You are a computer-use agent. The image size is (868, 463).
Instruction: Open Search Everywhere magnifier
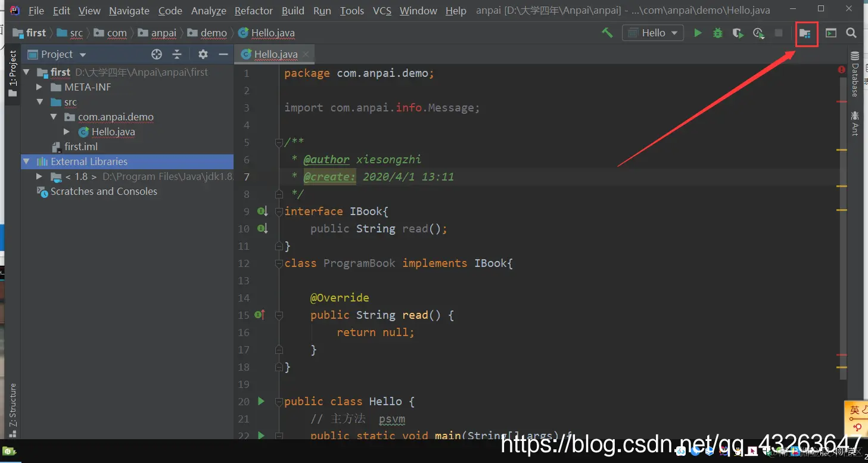point(851,33)
